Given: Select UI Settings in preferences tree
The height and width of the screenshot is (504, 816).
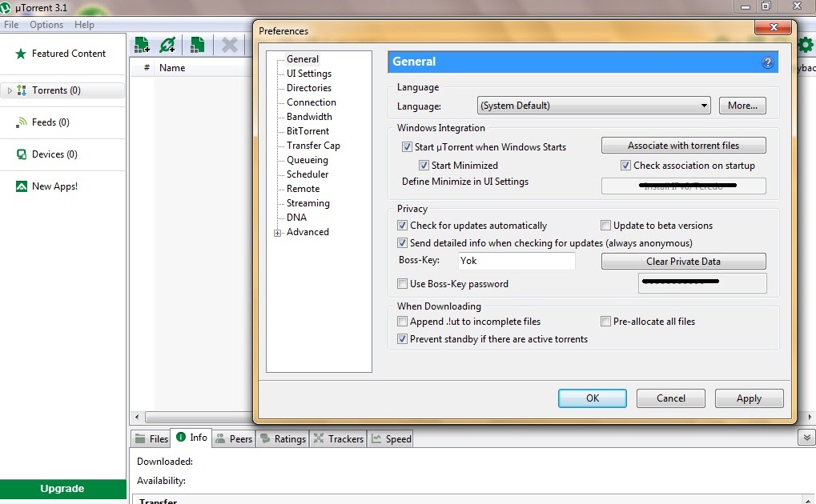Looking at the screenshot, I should click(x=309, y=74).
